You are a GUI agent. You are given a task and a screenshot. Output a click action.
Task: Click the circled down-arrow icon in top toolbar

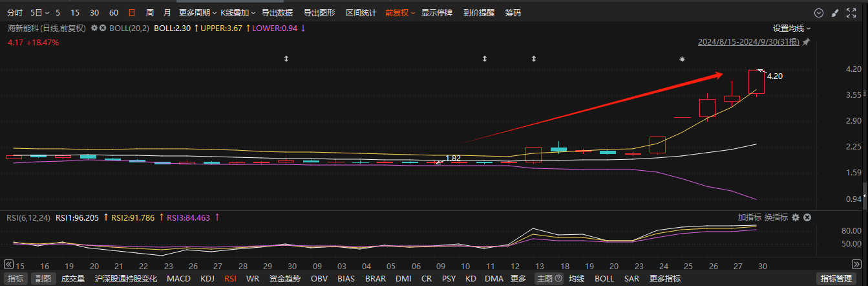pos(818,13)
